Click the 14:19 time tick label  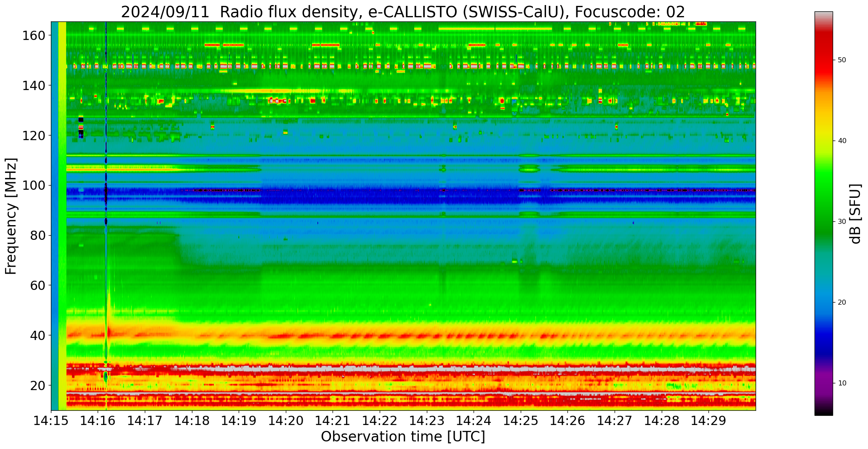pyautogui.click(x=239, y=420)
